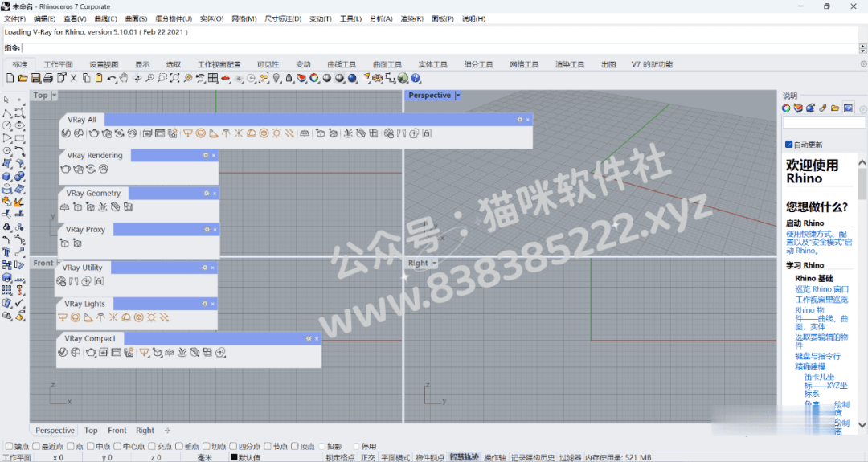This screenshot has width=868, height=462.
Task: Switch to the 渲染工具 toolbar tab
Action: pyautogui.click(x=570, y=64)
